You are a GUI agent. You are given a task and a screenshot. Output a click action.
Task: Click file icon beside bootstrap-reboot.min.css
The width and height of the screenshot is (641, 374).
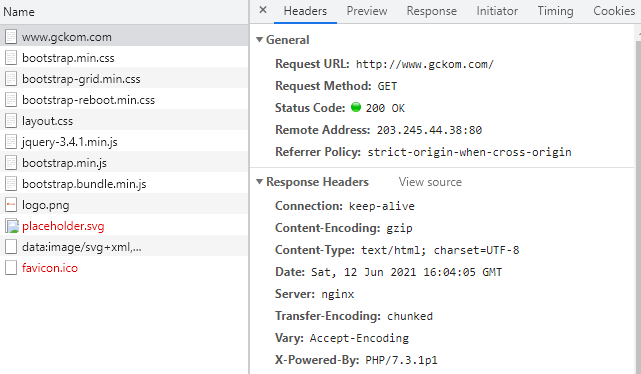[x=11, y=100]
